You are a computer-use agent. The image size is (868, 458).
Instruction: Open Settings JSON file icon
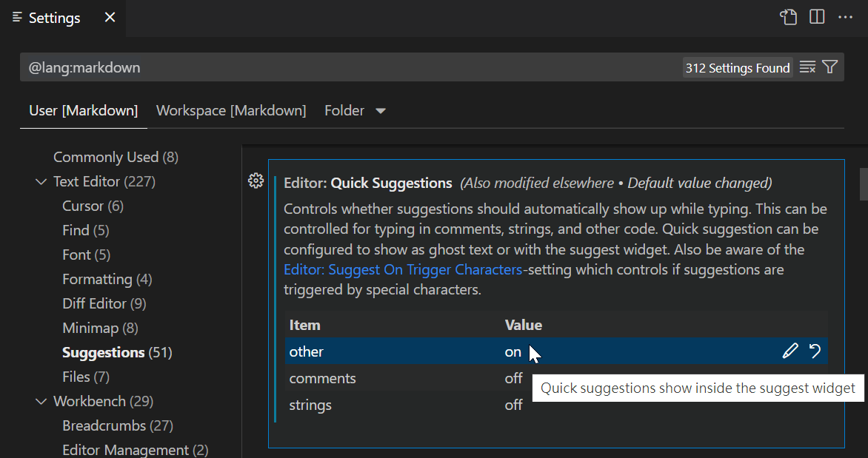tap(788, 17)
